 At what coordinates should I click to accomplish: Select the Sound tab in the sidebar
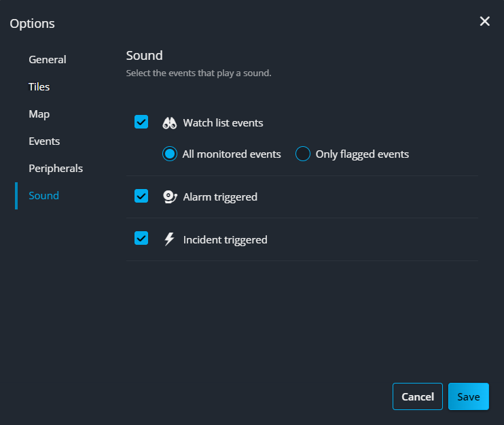click(43, 196)
